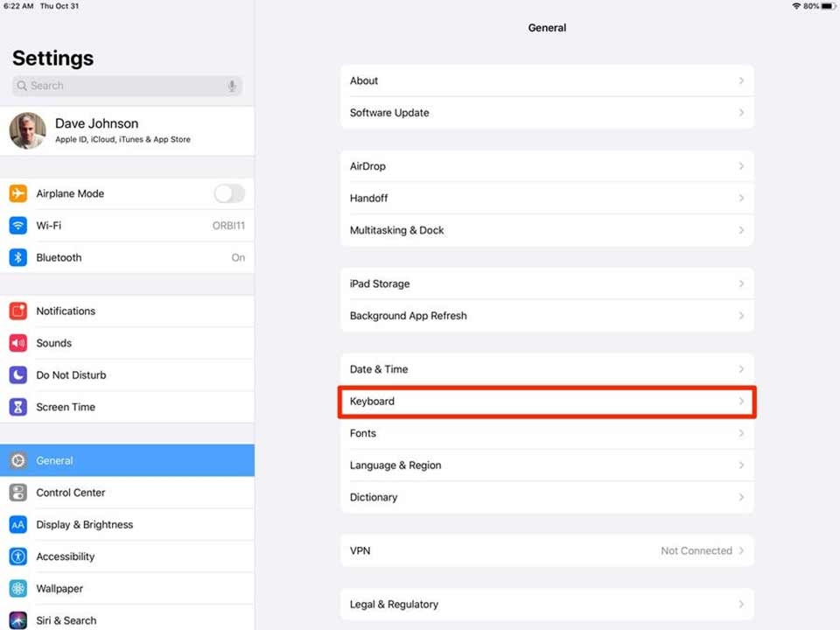Open VPN settings row
The image size is (840, 630).
547,550
